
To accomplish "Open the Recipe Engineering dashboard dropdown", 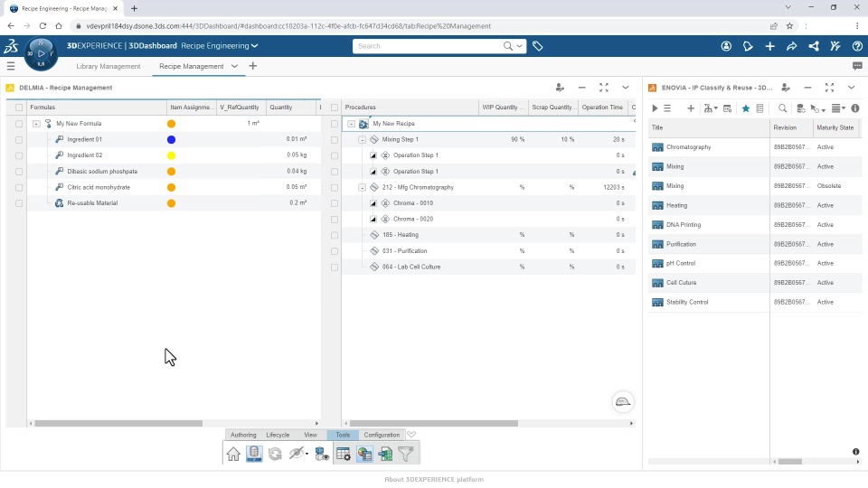I will (254, 46).
